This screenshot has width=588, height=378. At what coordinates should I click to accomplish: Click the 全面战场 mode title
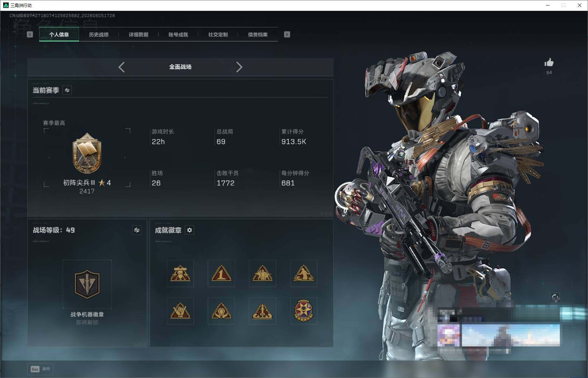(x=180, y=67)
